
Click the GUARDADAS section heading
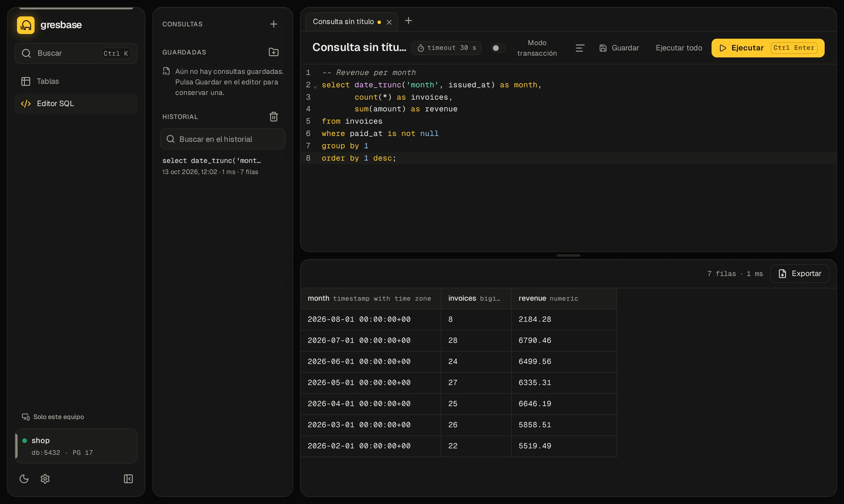[x=184, y=52]
